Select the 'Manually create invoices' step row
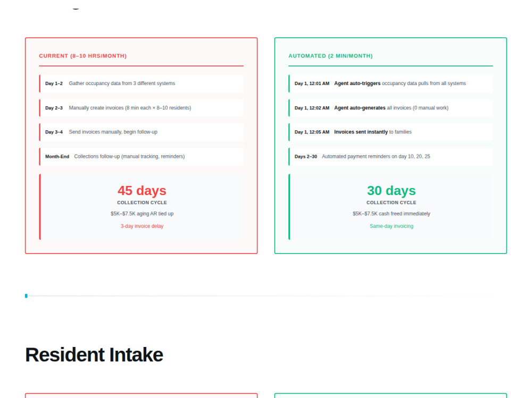This screenshot has width=532, height=398. pos(142,108)
